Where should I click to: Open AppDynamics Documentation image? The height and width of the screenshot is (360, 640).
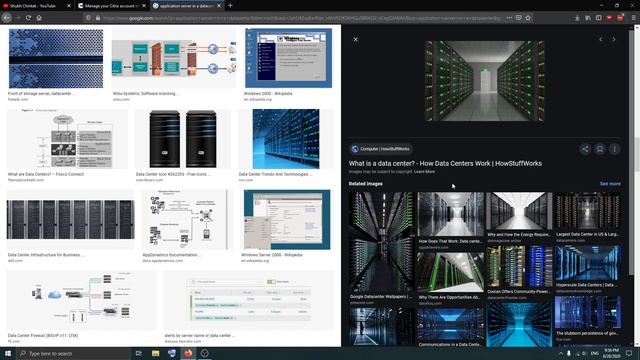pos(187,220)
